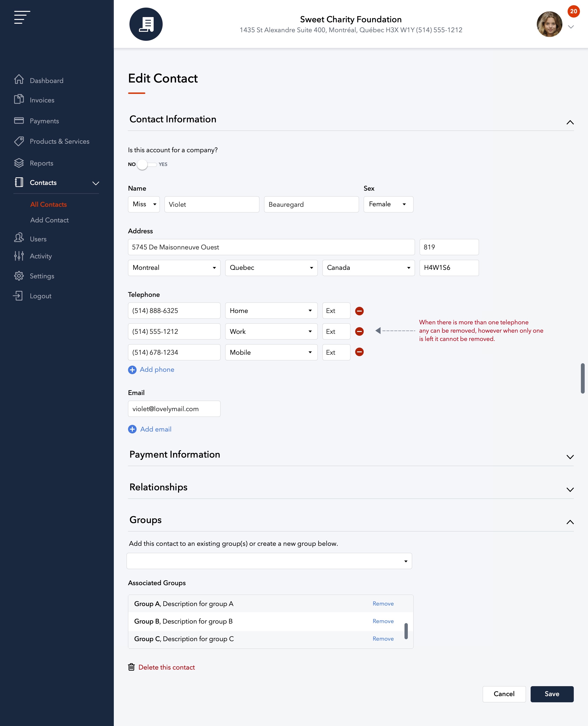Open the Reports menu item
Screen dimensions: 588x726
(41, 163)
